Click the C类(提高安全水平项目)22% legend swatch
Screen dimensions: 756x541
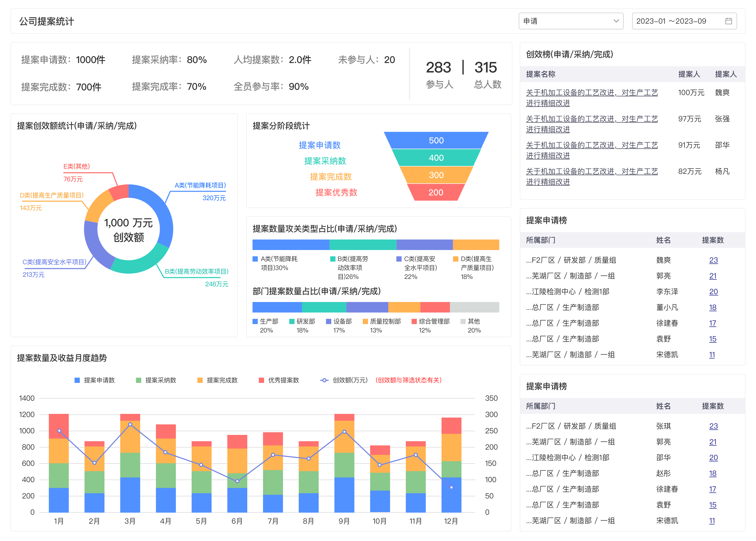coord(399,259)
